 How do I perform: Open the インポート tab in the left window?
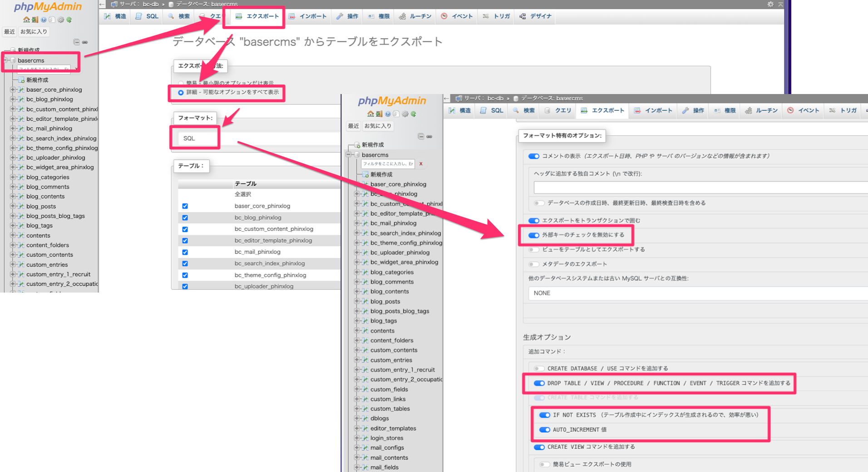(x=308, y=16)
